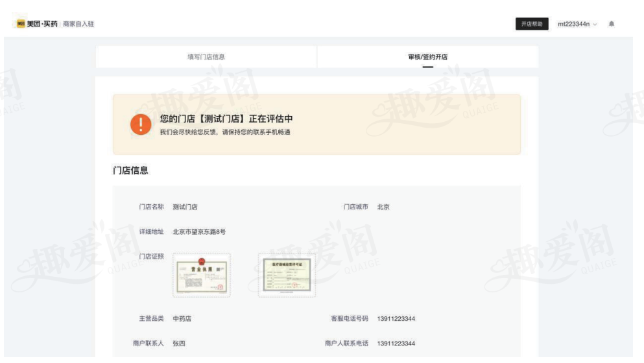Click the 商户联系人 name 张四

tap(178, 344)
